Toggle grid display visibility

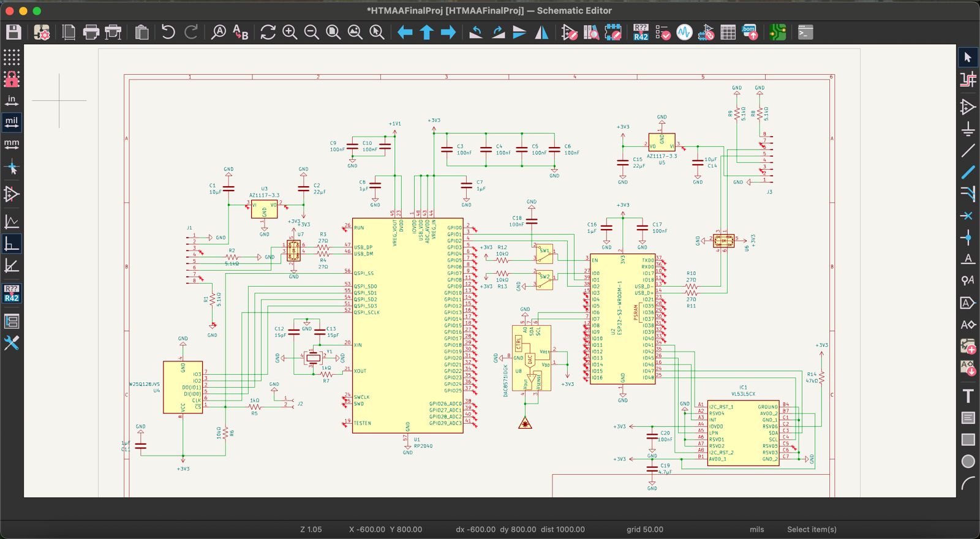pyautogui.click(x=12, y=57)
